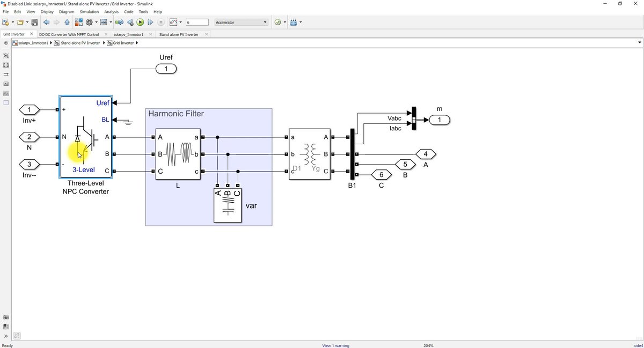Open the Model Explorer icon

point(104,23)
